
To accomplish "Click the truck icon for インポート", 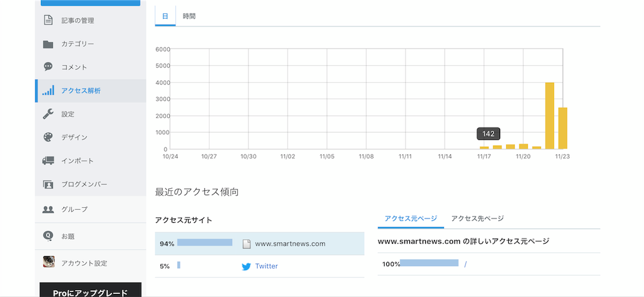I will [48, 160].
